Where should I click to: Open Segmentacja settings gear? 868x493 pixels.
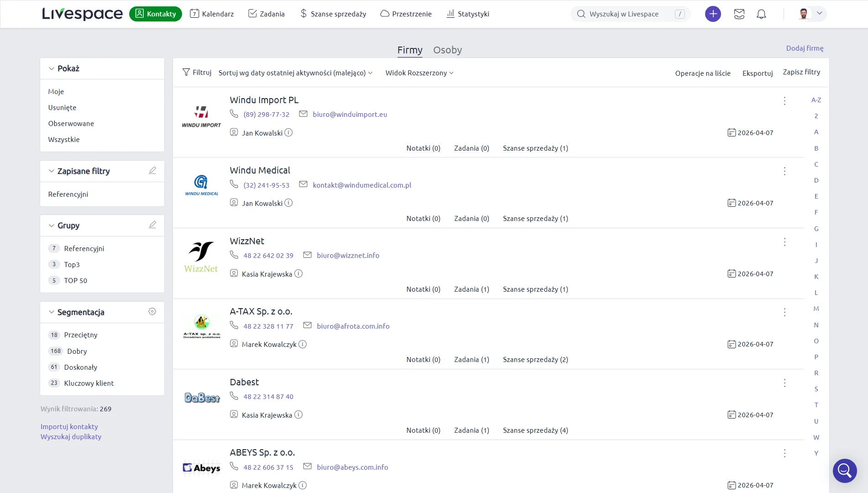coord(152,311)
